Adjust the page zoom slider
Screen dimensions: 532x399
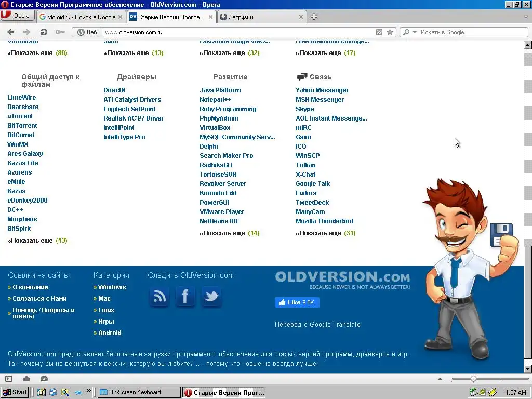[473, 379]
